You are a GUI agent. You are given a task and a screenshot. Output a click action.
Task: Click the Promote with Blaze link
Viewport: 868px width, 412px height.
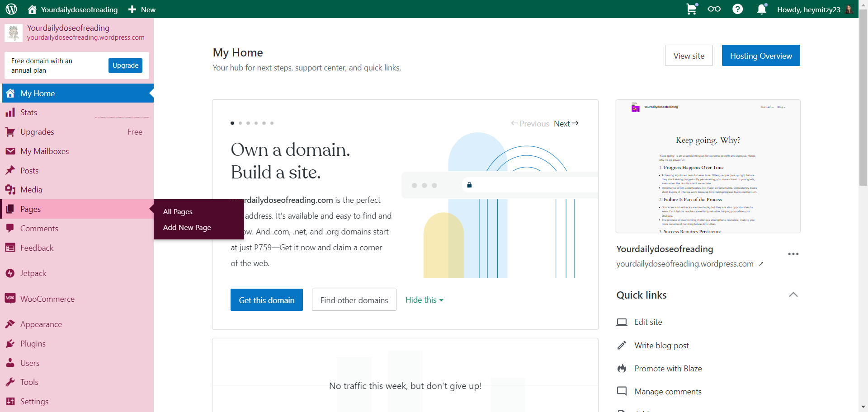click(x=668, y=369)
